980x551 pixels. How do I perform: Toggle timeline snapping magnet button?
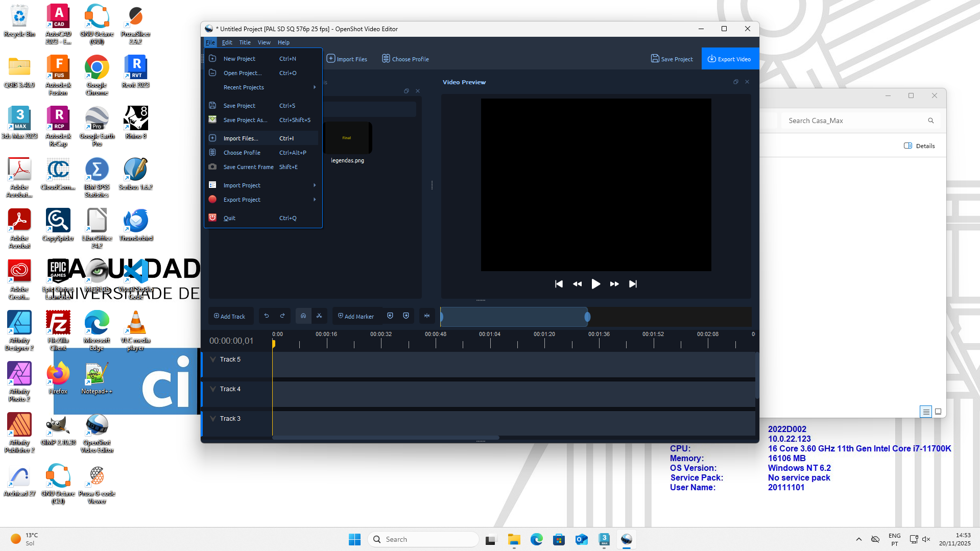coord(303,316)
